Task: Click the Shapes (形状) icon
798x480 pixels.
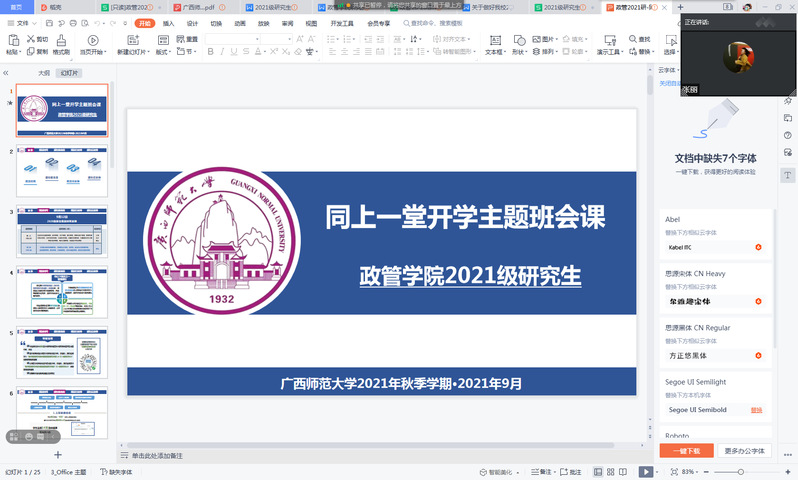Action: click(519, 41)
